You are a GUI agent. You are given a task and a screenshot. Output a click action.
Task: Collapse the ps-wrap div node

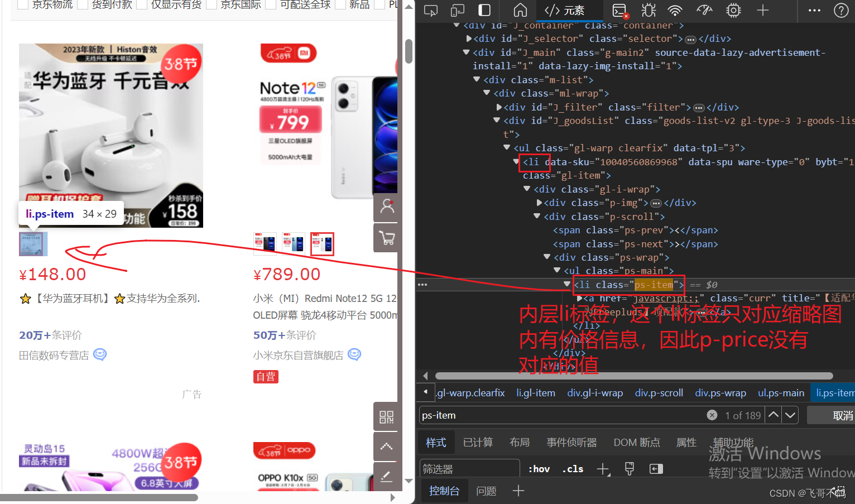(547, 257)
